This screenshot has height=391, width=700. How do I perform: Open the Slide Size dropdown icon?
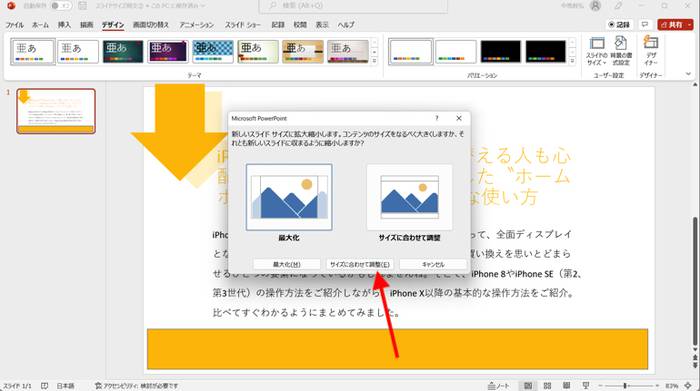click(597, 52)
